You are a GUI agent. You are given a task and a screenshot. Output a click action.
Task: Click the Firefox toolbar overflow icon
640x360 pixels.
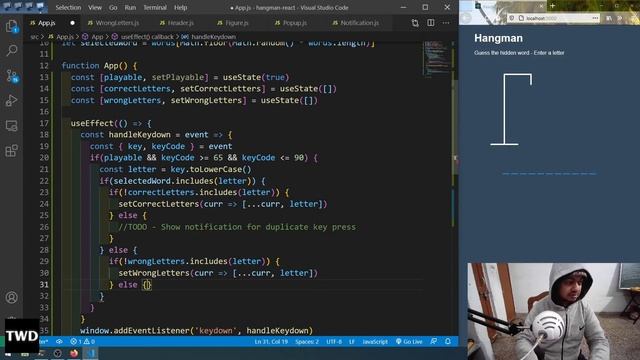click(620, 18)
